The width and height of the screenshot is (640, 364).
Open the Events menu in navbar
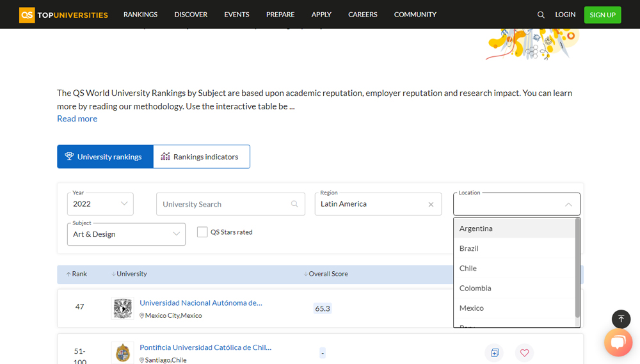point(237,14)
